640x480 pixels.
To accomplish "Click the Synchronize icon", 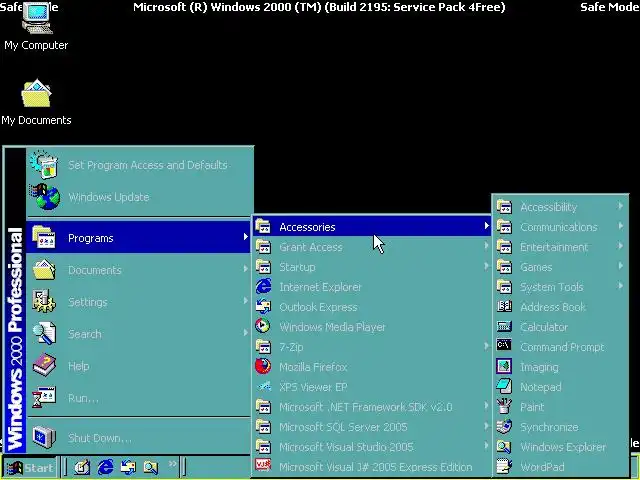I will [x=504, y=426].
